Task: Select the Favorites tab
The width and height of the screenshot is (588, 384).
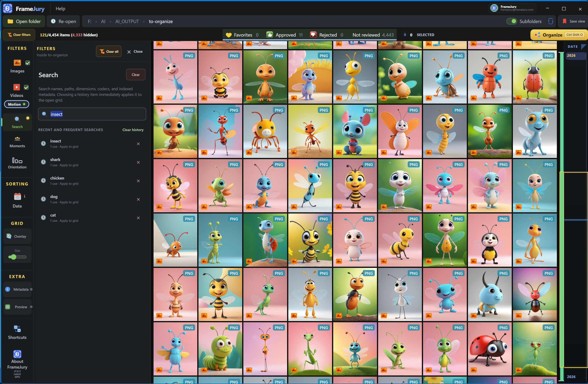Action: pyautogui.click(x=242, y=35)
